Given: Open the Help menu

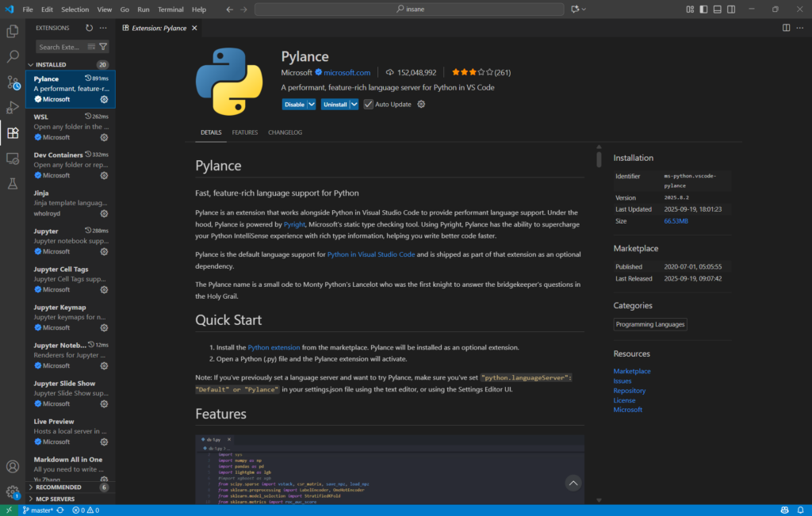Looking at the screenshot, I should (199, 10).
